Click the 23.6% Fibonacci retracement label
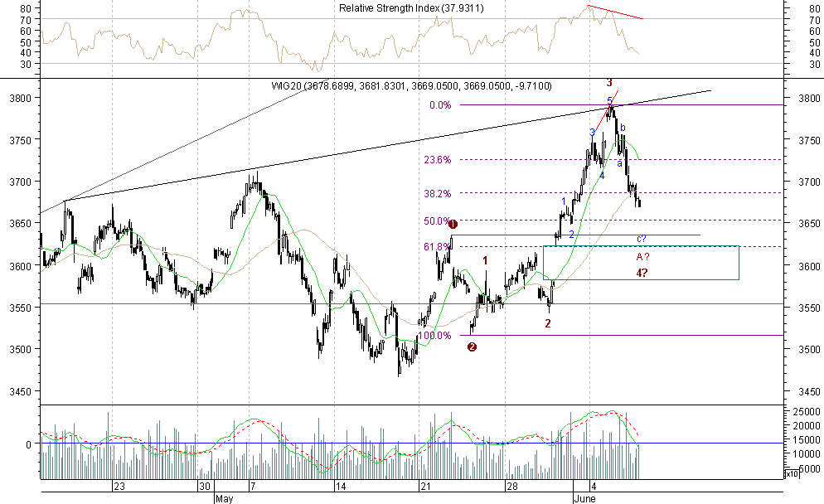This screenshot has height=504, width=824. point(436,160)
